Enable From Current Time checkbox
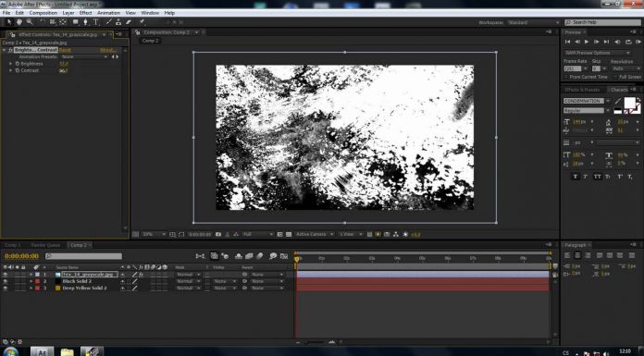 [567, 77]
